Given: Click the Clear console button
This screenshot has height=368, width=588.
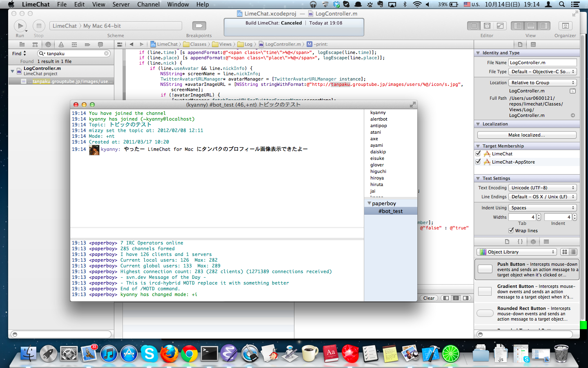Looking at the screenshot, I should 429,298.
